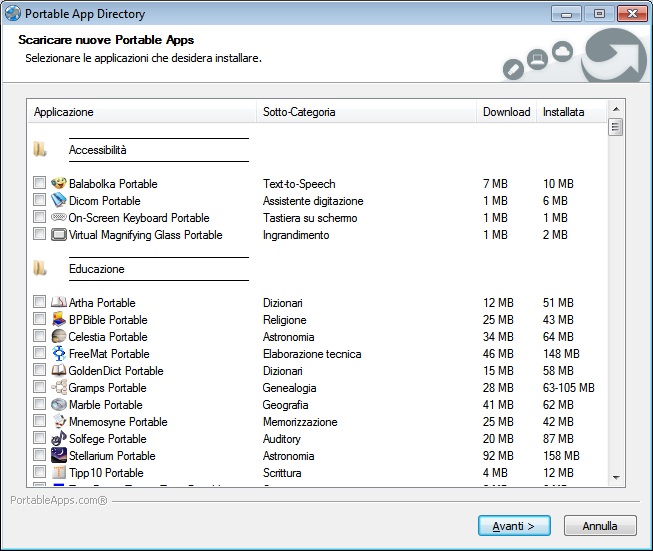
Task: Click the Portable App Directory title bar icon
Action: click(x=12, y=13)
